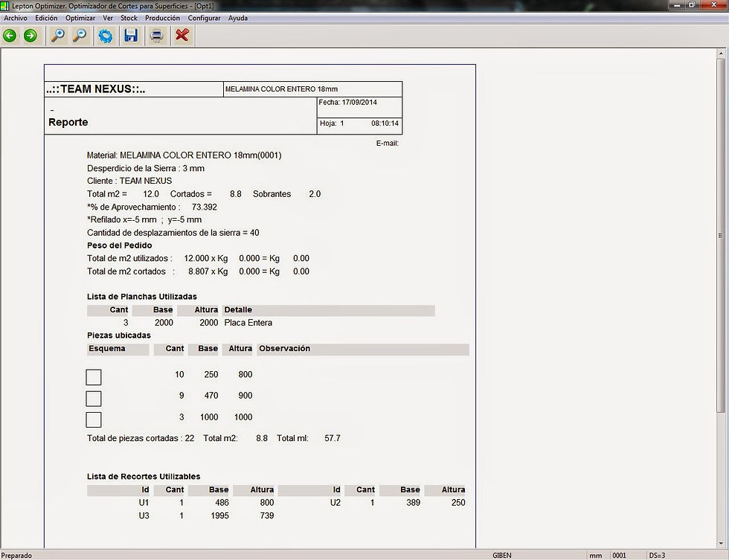Open the Archivo menu
Viewport: 729px width, 560px height.
click(x=16, y=18)
